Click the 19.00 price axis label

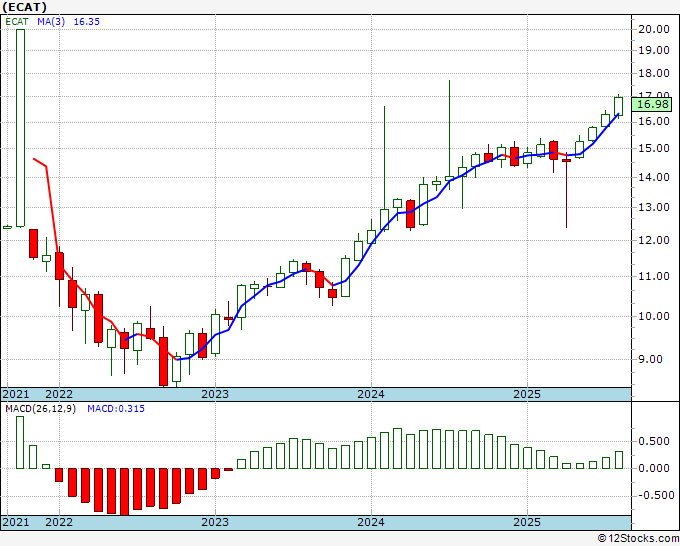tap(654, 50)
